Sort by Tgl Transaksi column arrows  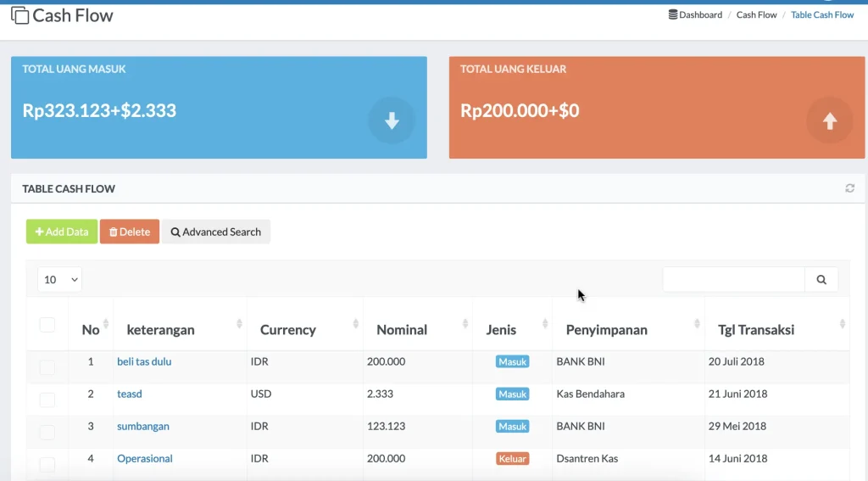tap(842, 324)
